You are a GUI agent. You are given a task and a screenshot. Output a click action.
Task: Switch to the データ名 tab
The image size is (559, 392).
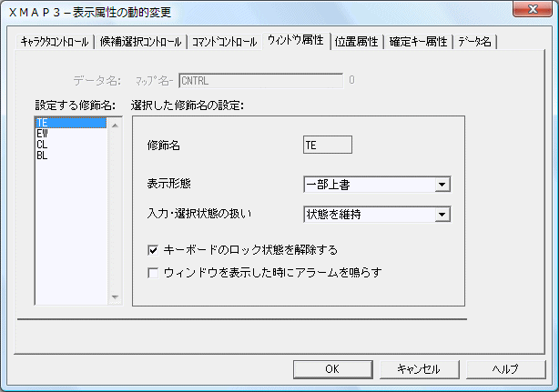[475, 42]
